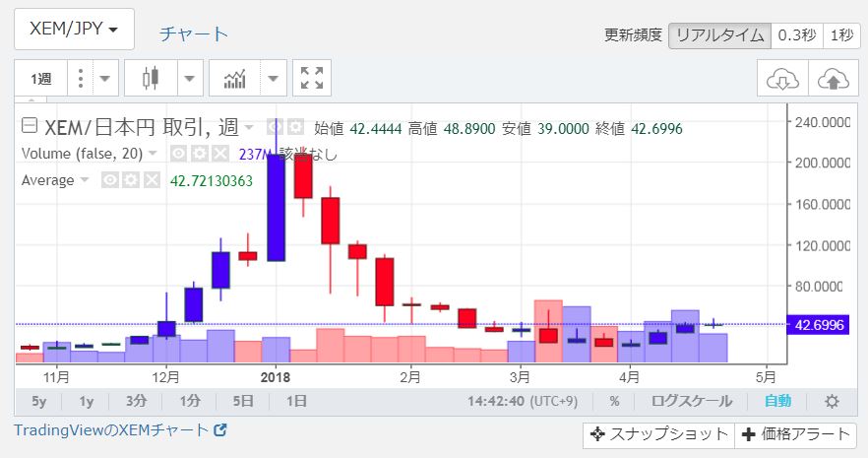868x458 pixels.
Task: Click the 42.6996 current price label
Action: pos(818,324)
